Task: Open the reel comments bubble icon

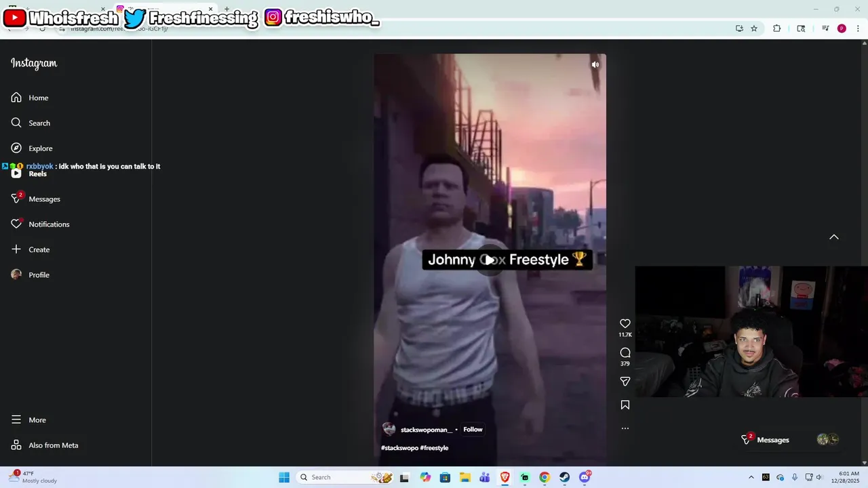Action: [625, 352]
